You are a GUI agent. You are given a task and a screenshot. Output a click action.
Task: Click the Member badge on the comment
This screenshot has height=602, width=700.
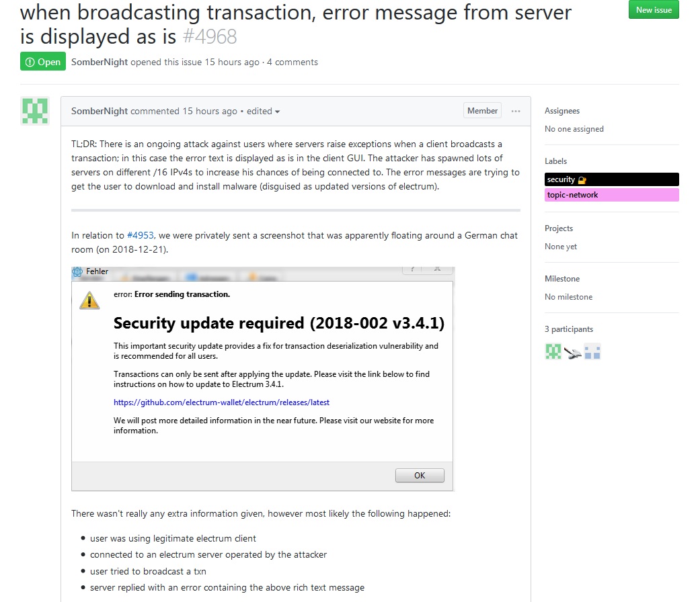(482, 111)
